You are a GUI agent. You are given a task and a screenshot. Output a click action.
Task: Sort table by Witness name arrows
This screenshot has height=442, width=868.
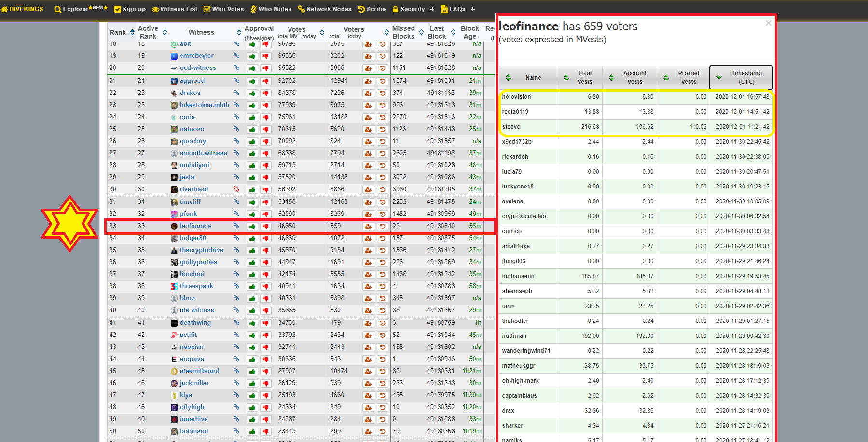tap(239, 32)
